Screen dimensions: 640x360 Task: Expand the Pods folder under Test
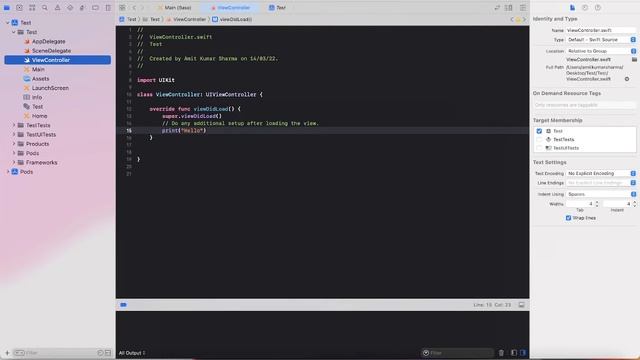(x=13, y=153)
